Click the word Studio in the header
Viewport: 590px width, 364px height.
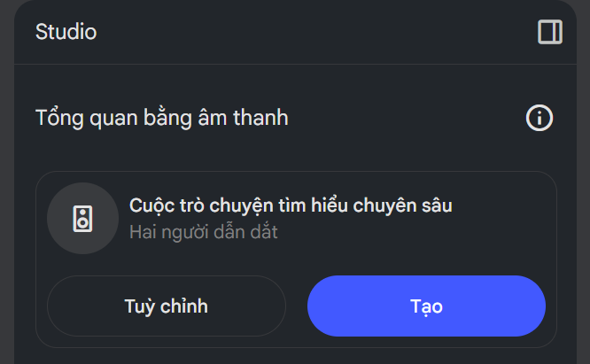(66, 32)
